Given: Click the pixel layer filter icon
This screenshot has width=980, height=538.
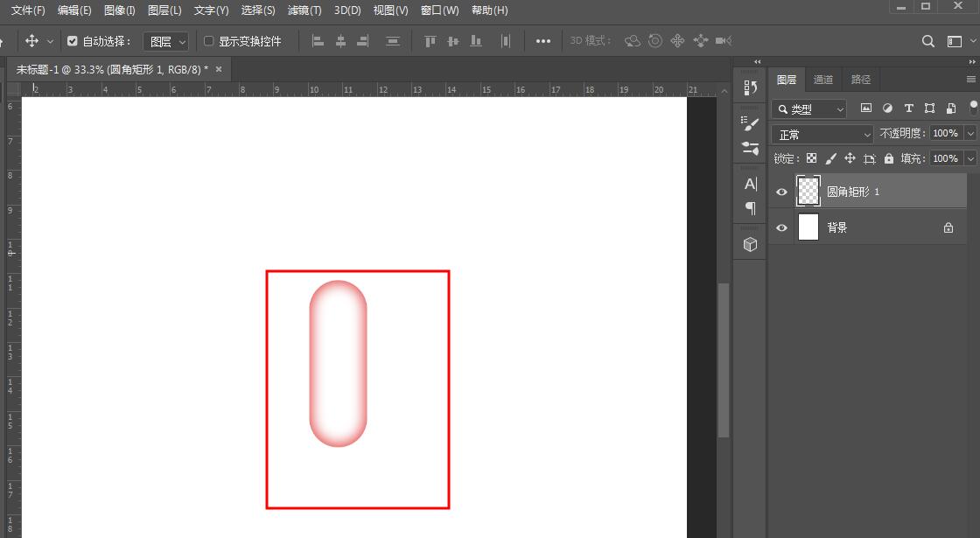Looking at the screenshot, I should [x=866, y=108].
